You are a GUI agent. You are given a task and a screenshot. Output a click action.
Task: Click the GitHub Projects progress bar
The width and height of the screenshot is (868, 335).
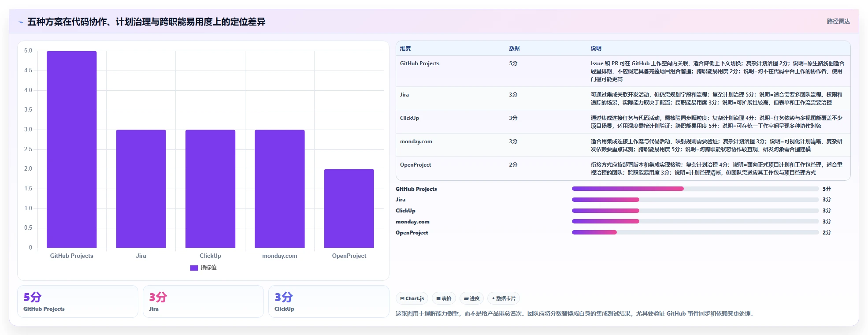(x=695, y=189)
